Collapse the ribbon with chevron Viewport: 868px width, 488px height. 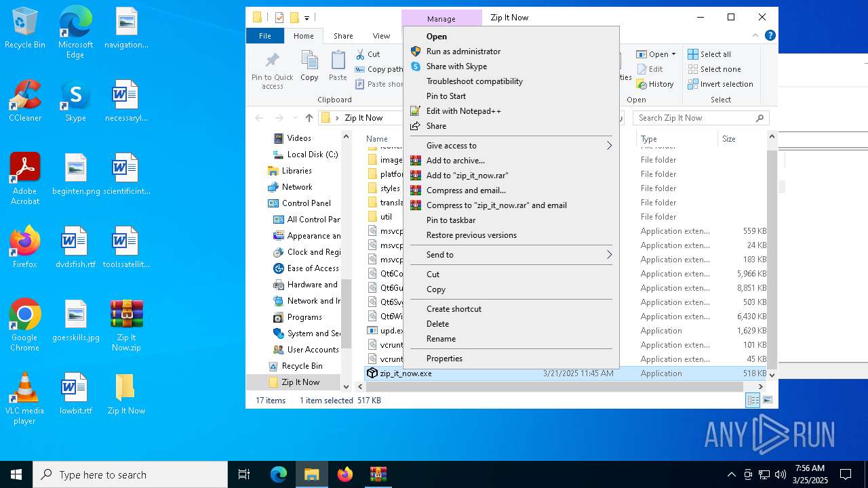pyautogui.click(x=756, y=36)
